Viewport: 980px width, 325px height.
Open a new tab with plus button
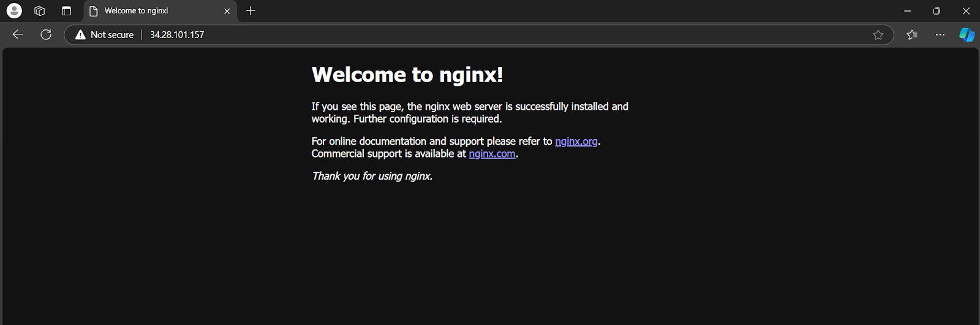(x=251, y=10)
